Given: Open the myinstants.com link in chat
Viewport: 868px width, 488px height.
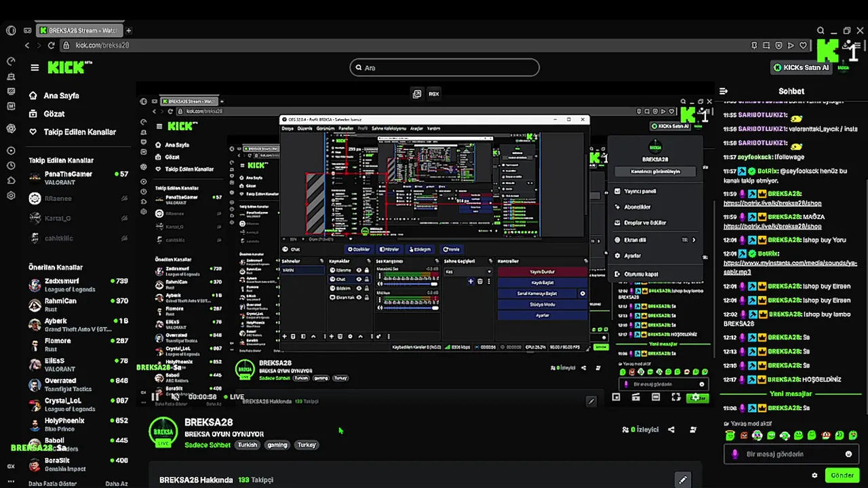Looking at the screenshot, I should (790, 267).
